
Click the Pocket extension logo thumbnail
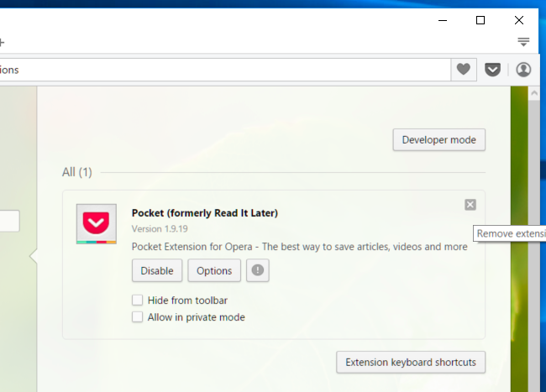click(x=97, y=224)
